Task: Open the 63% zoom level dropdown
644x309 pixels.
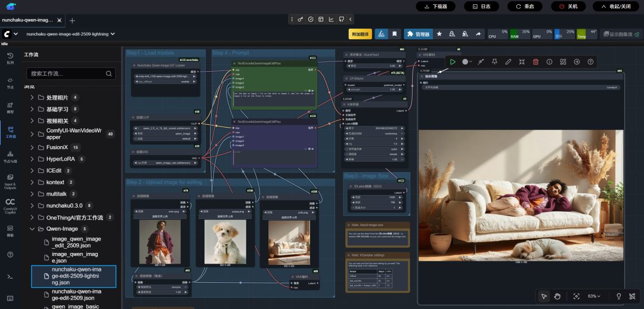Action: [x=594, y=296]
